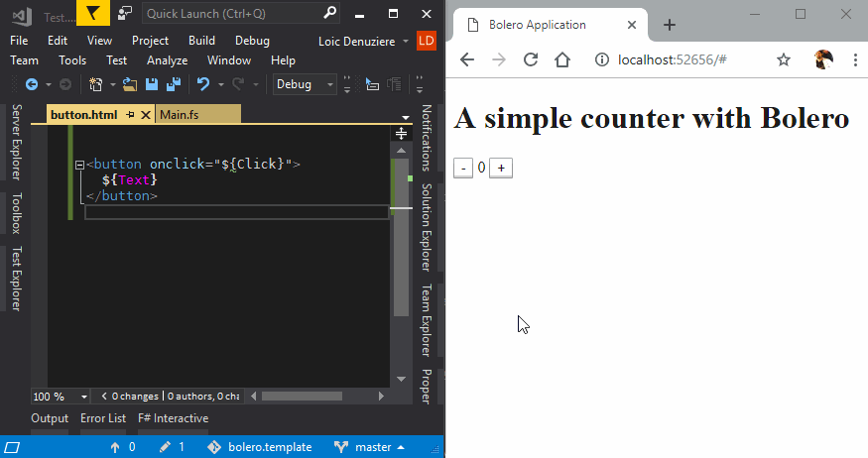Bookmark this page with star icon

pos(784,59)
